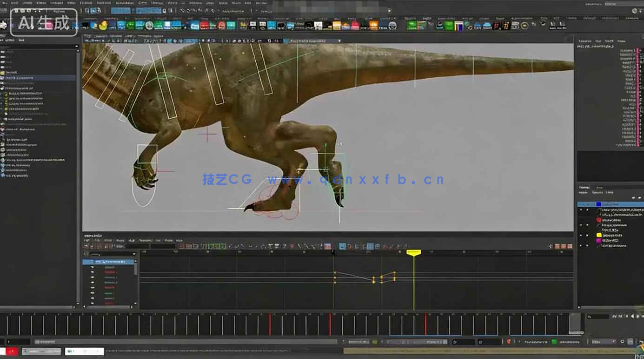Image resolution: width=644 pixels, height=359 pixels.
Task: Click the pink shelf icon near the left
Action: [x=48, y=25]
